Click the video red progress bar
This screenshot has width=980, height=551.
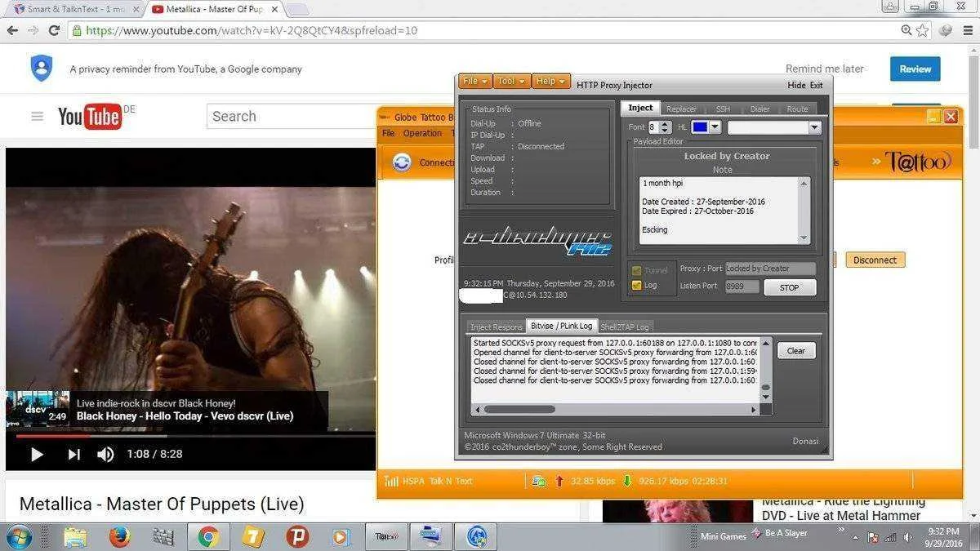tap(51, 436)
